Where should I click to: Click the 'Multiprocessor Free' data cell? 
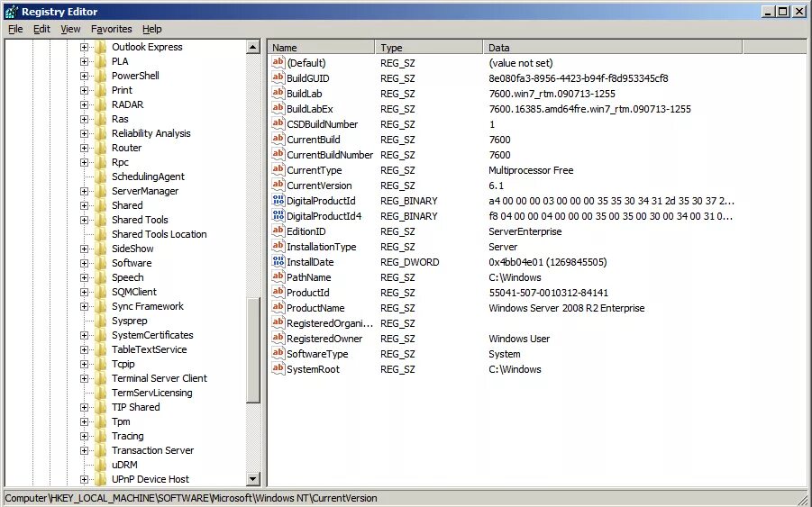(x=531, y=170)
